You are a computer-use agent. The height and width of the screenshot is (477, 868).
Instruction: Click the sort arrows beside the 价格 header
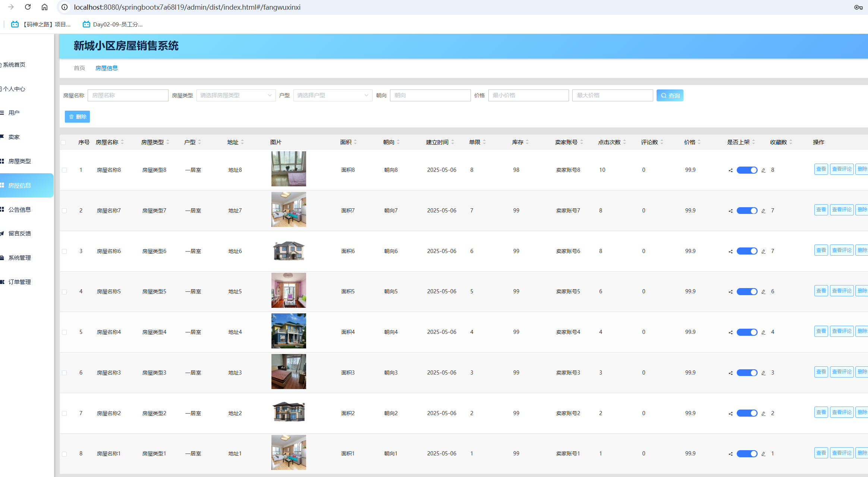point(699,142)
